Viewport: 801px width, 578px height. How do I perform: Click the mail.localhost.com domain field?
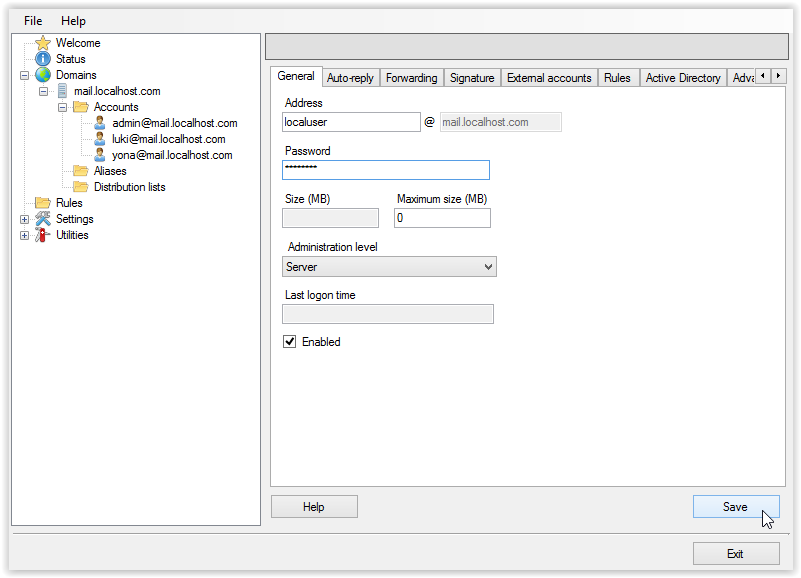tap(501, 122)
